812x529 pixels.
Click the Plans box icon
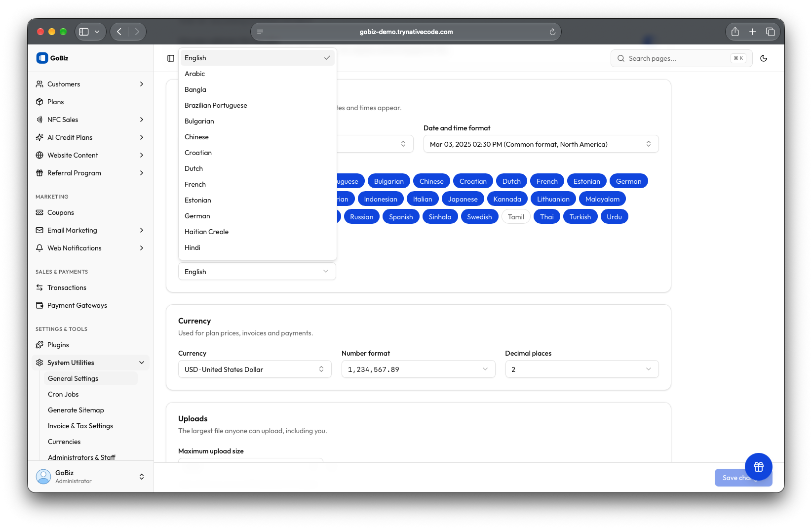tap(39, 102)
